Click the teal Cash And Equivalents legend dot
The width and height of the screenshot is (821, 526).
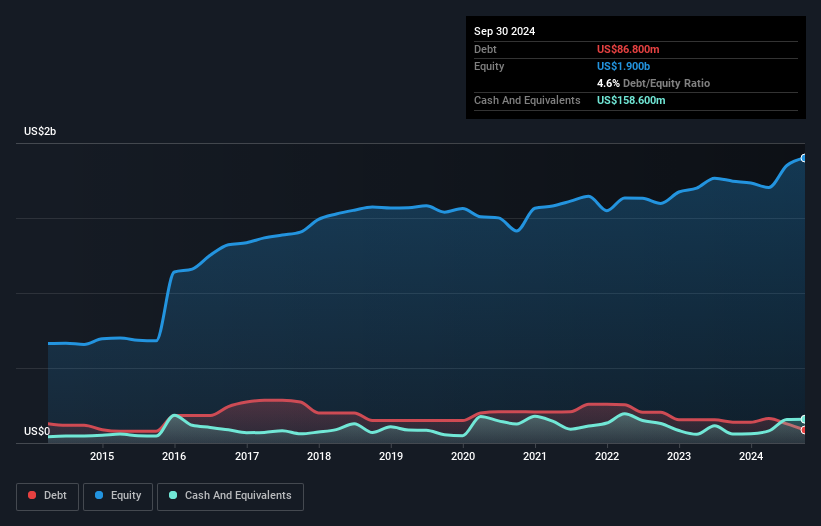click(x=173, y=495)
